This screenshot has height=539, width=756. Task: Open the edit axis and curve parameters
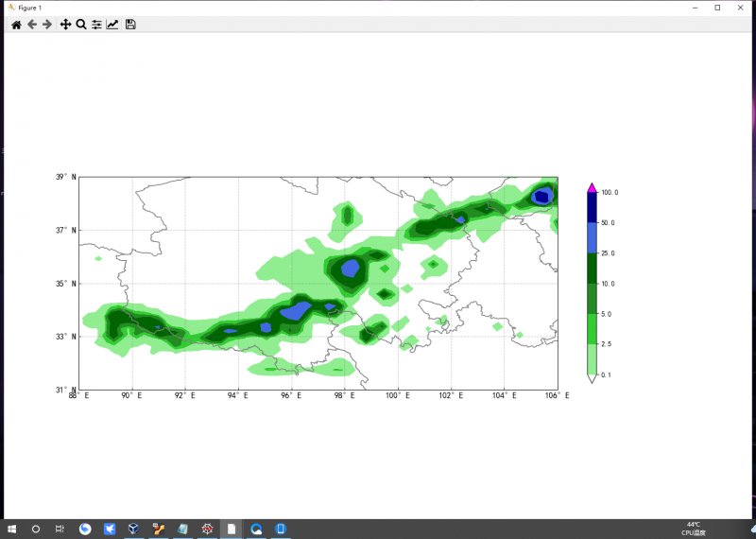point(112,25)
